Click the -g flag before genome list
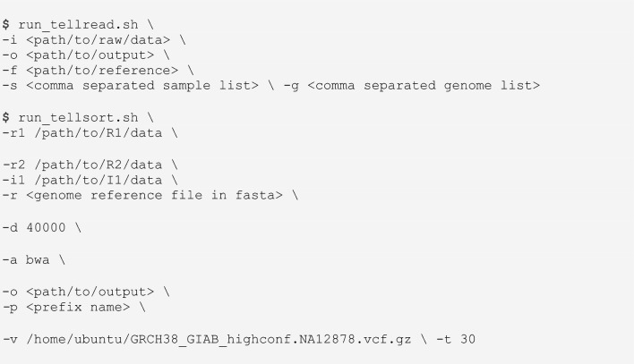Viewport: 634px width, 364px height. click(x=291, y=86)
